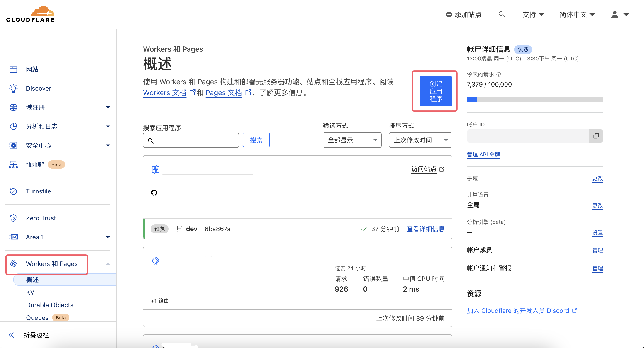
Task: Open the 筛选方式 全部显示 dropdown
Action: [352, 140]
